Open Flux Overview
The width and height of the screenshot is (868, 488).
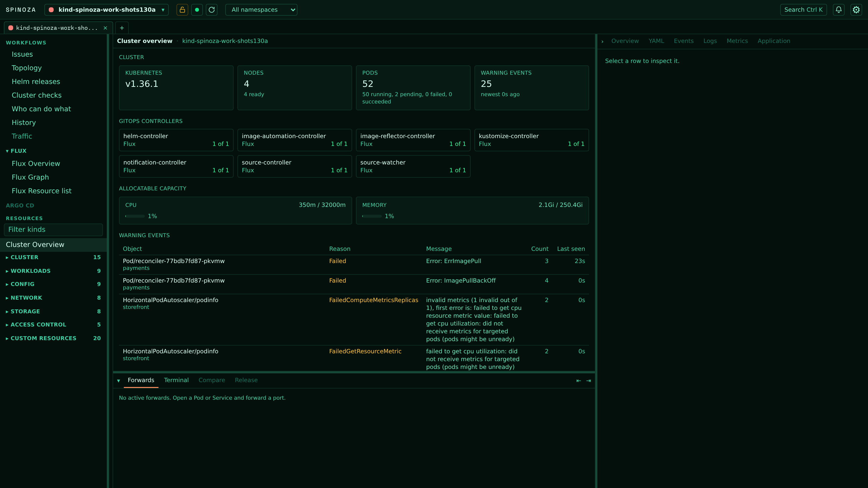coord(36,163)
